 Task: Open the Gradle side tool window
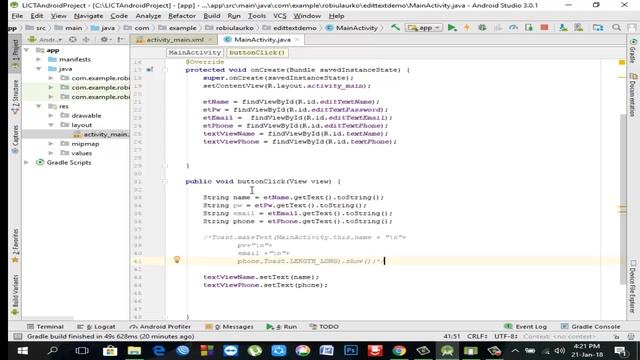click(x=633, y=51)
